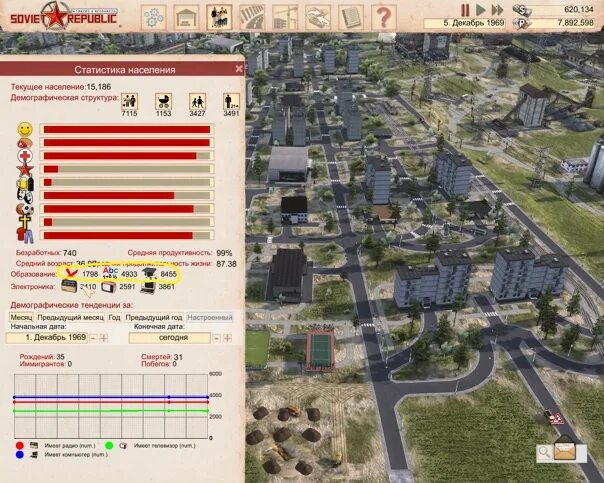Increase the end date with plus

click(x=228, y=339)
